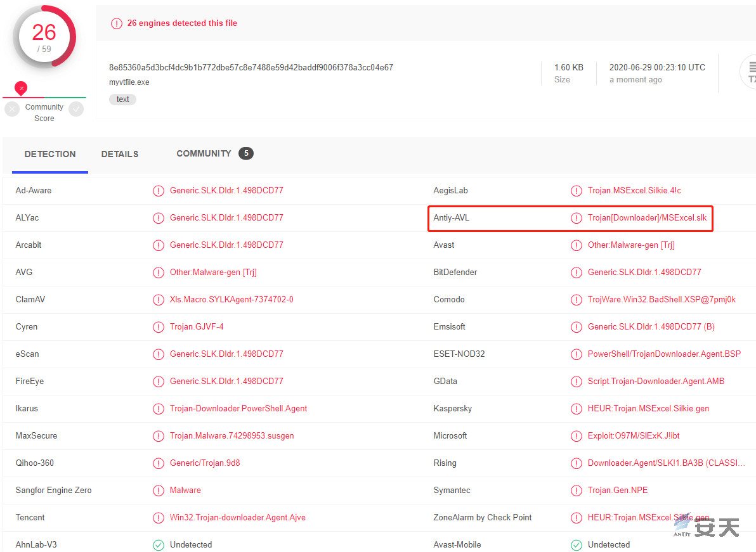Click the alert icon in Ikarus row

click(159, 409)
